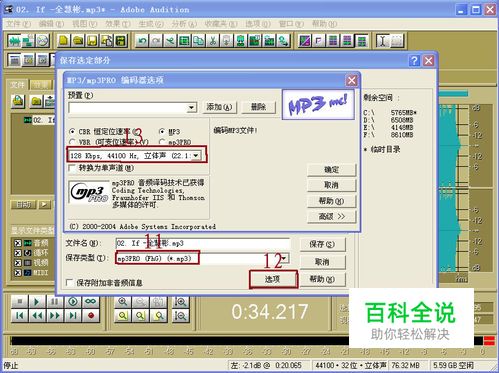
Task: Click the 选项 options button
Action: pos(273,279)
